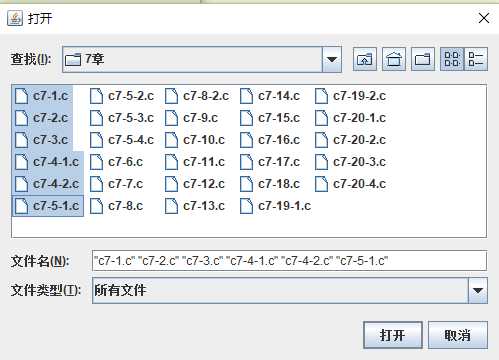Select file c7-20-4.c
This screenshot has width=499, height=360.
pos(351,184)
